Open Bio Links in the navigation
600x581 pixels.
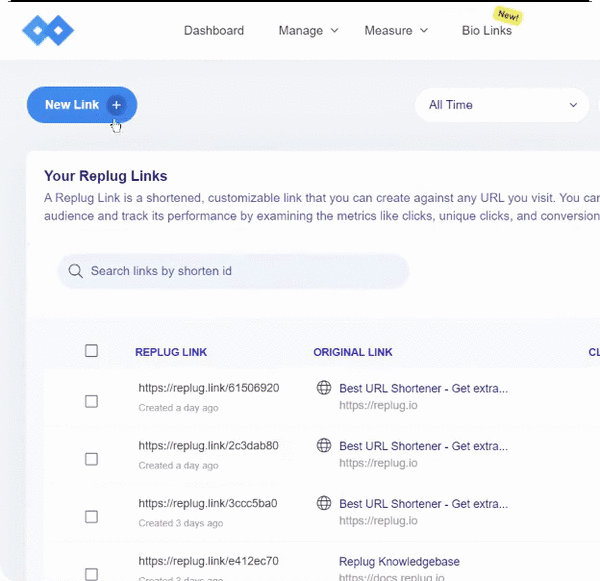(x=487, y=30)
